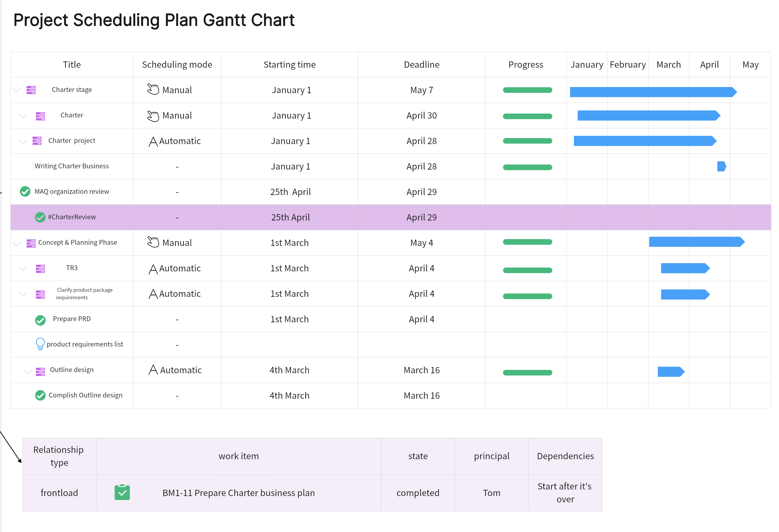Toggle the MAQ organization review checkmark

pos(25,191)
